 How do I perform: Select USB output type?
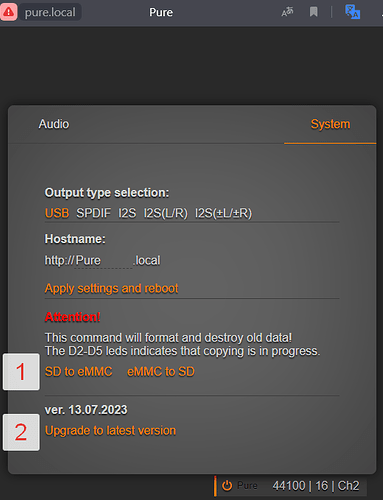tap(57, 213)
